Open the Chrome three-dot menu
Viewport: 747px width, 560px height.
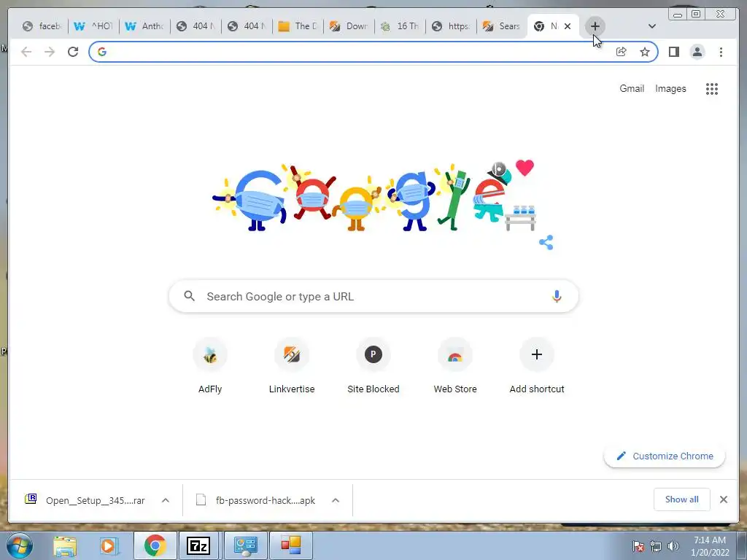click(721, 52)
